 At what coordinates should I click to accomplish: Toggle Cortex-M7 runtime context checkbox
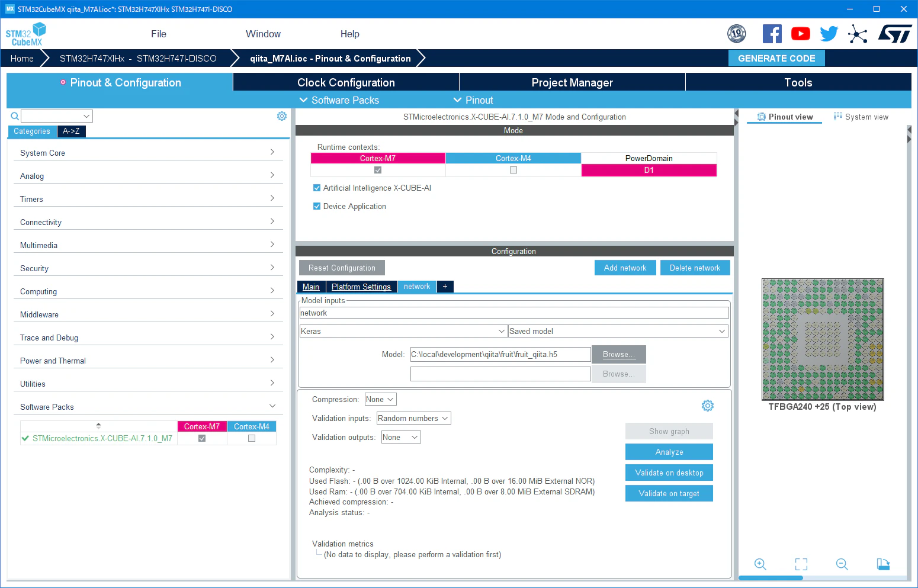[x=378, y=170]
